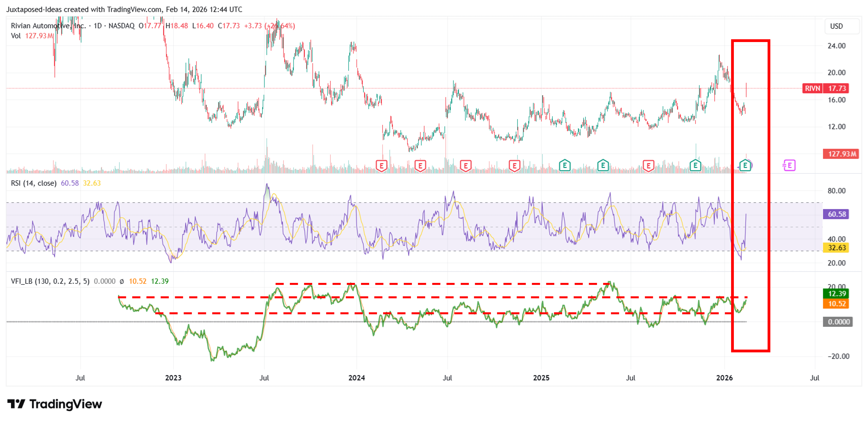The image size is (868, 422).
Task: Select the VFI_LB indicator legend
Action: click(x=50, y=281)
